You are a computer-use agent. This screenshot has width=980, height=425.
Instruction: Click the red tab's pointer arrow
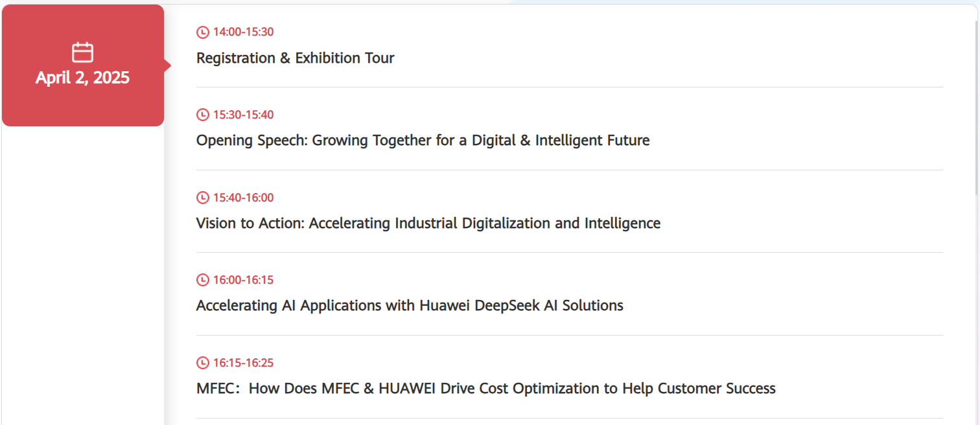pyautogui.click(x=167, y=65)
